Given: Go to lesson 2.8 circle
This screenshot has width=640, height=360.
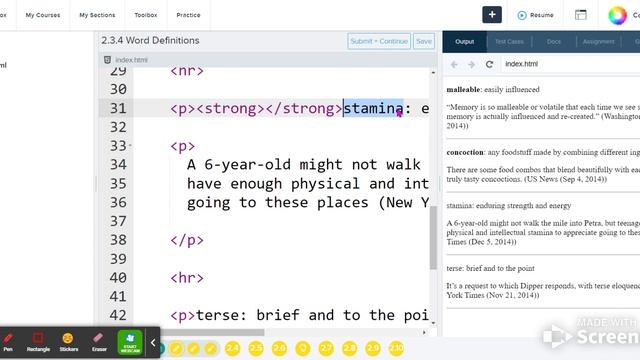Looking at the screenshot, I should coord(349,349).
